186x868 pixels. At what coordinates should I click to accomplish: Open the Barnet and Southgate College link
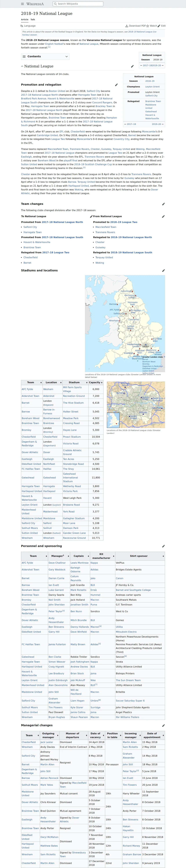[133, 590]
